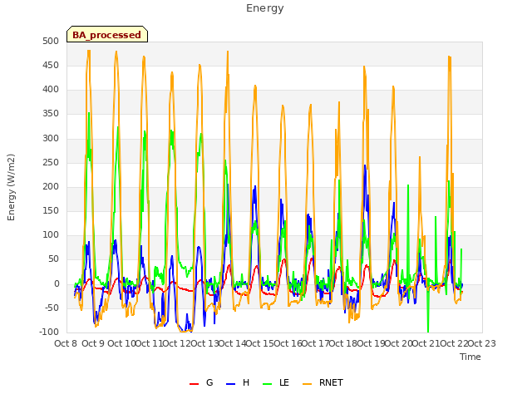
Task: Click the 200 y-axis tick label
Action: [51, 186]
